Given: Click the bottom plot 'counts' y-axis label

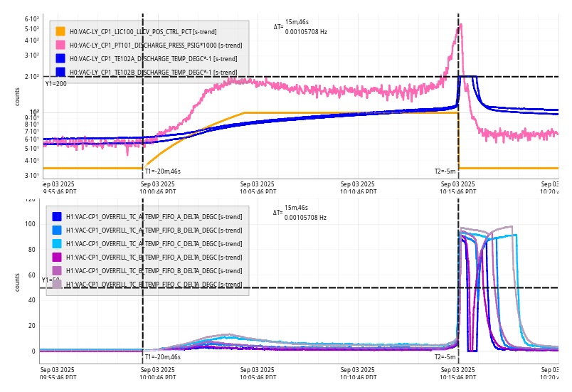Looking at the screenshot, I should [18, 282].
